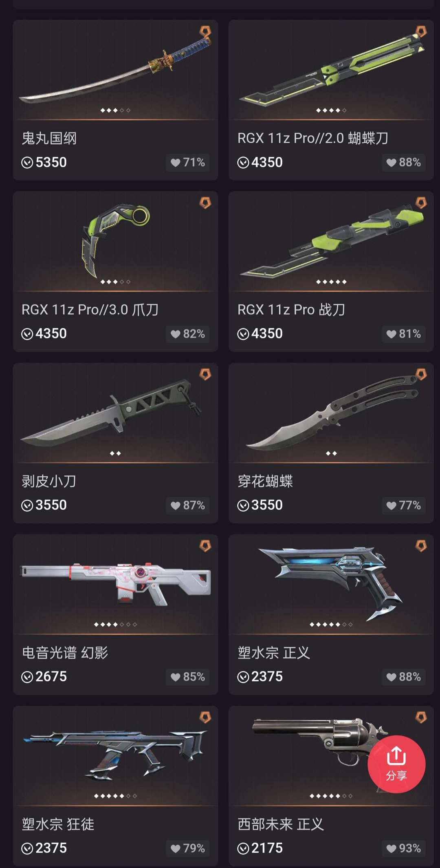This screenshot has width=440, height=868.
Task: Tap the 87% heart like on 剥皮小刀
Action: [188, 505]
